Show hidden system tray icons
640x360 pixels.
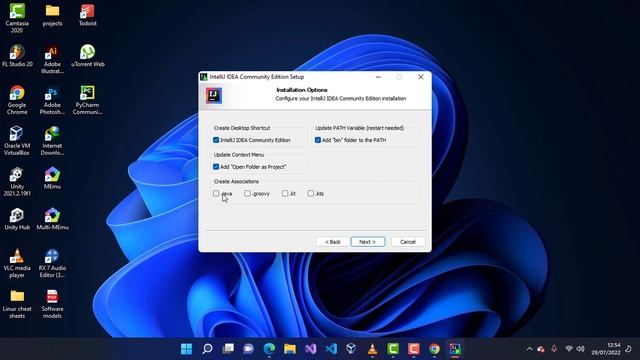coord(529,349)
